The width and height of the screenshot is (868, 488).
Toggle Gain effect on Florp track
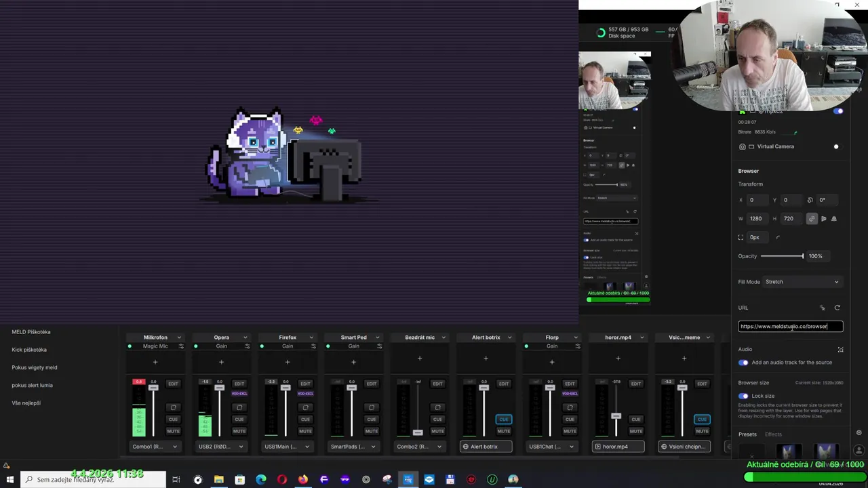click(526, 346)
